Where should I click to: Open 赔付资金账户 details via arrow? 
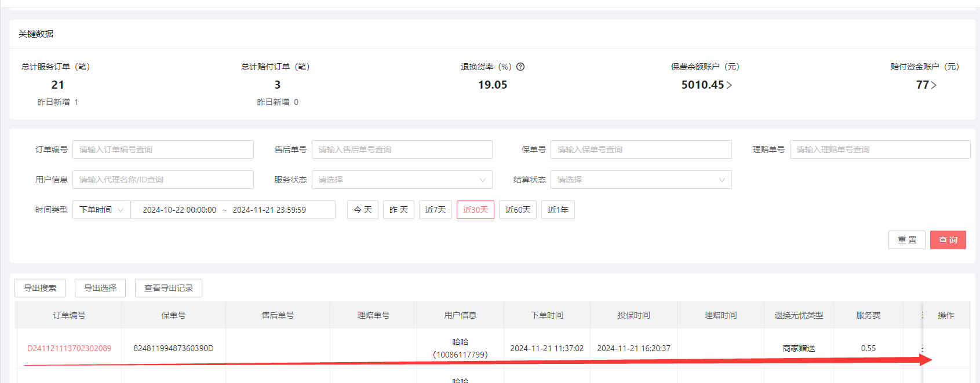tap(934, 85)
